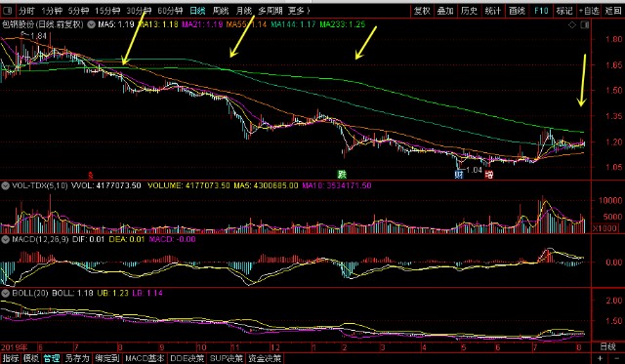Switch to the 周线 weekly period tab
Screen dimensions: 625x364
click(221, 11)
